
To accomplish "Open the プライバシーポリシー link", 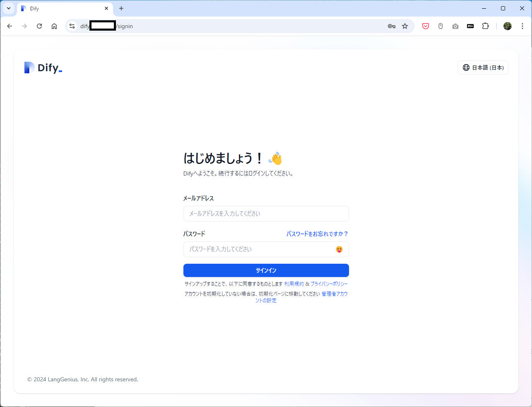I will (x=329, y=284).
